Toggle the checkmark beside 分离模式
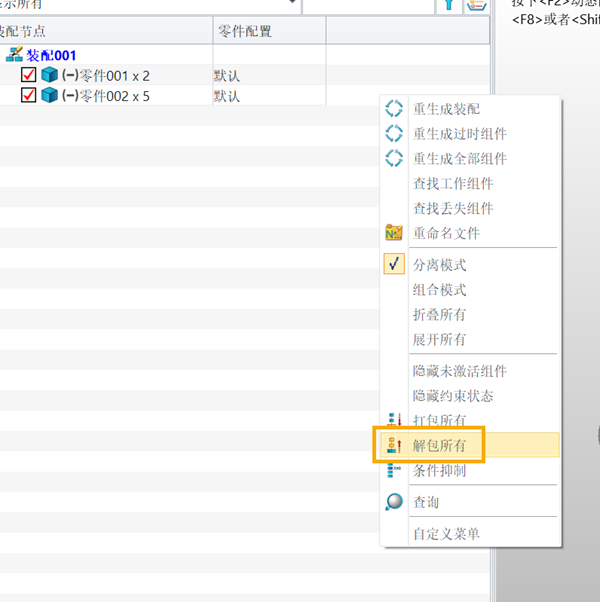The width and height of the screenshot is (600, 602). click(x=394, y=264)
